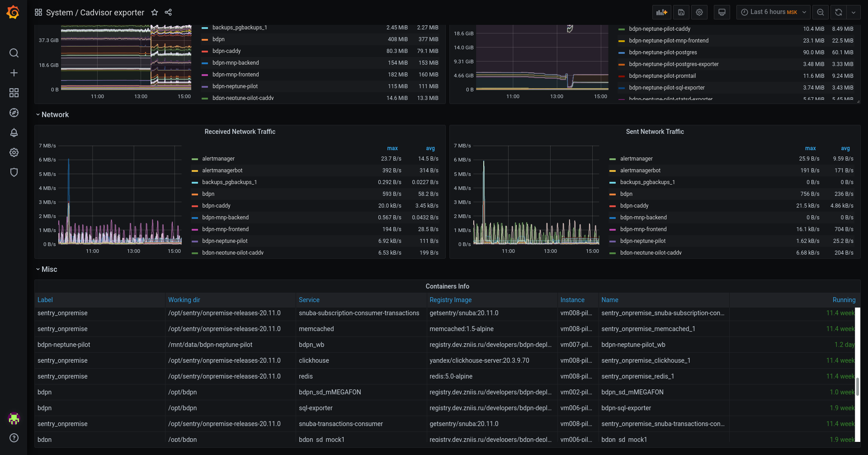The height and width of the screenshot is (455, 868).
Task: Zoom out the time range
Action: (821, 12)
